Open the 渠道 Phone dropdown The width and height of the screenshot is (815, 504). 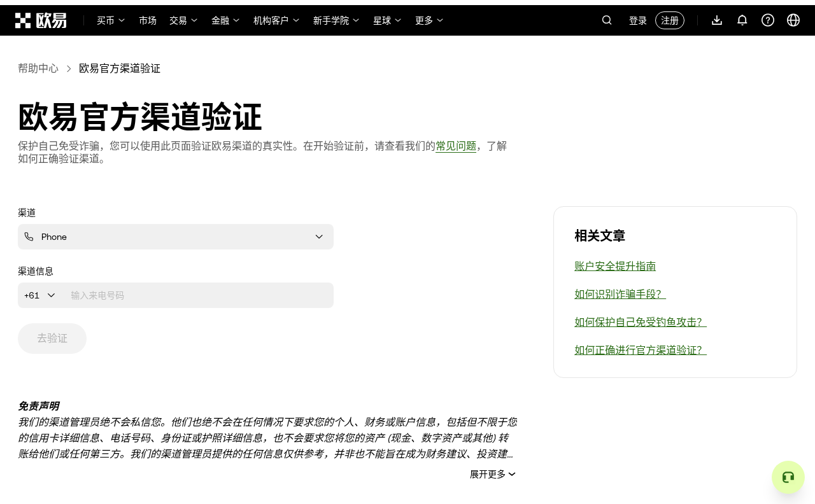point(176,237)
